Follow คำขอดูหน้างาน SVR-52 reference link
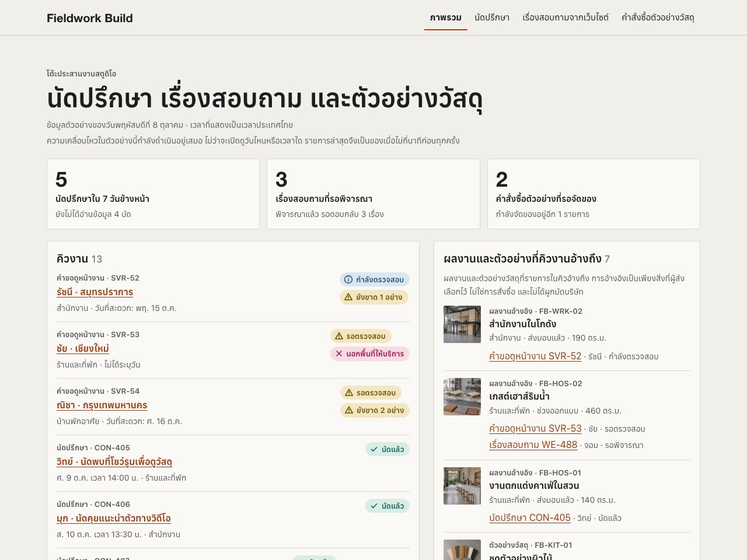 pos(535,356)
